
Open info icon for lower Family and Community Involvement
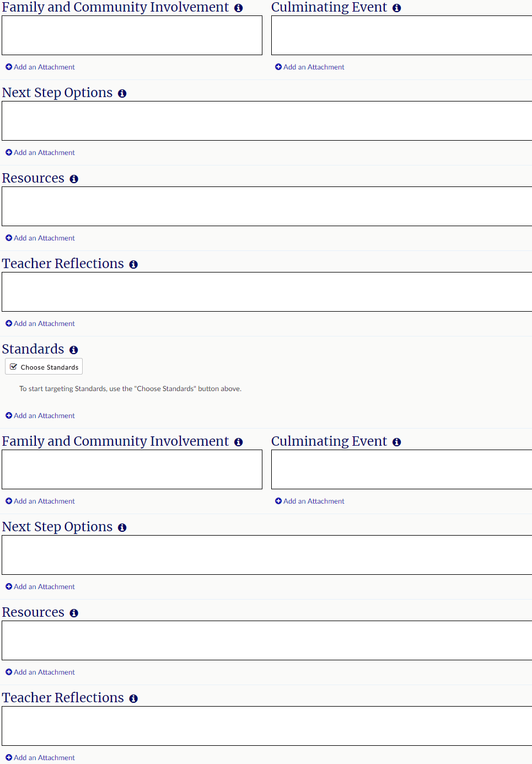(238, 442)
